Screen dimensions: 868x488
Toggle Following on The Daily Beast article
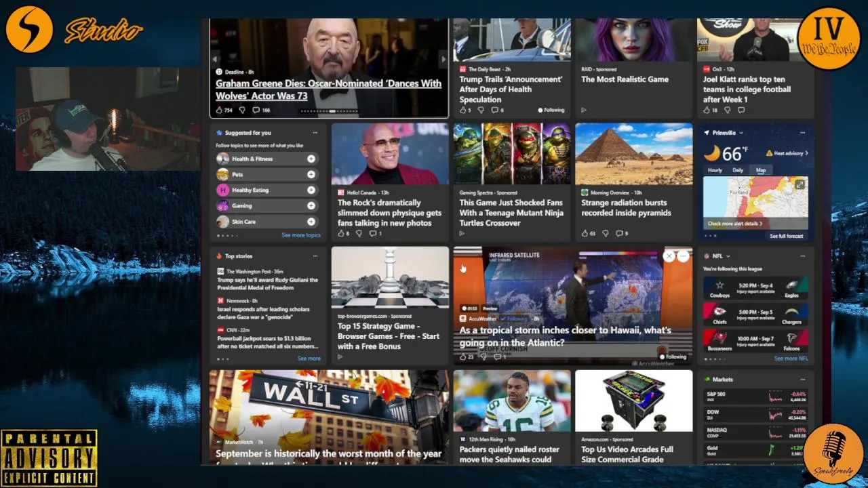pyautogui.click(x=551, y=110)
